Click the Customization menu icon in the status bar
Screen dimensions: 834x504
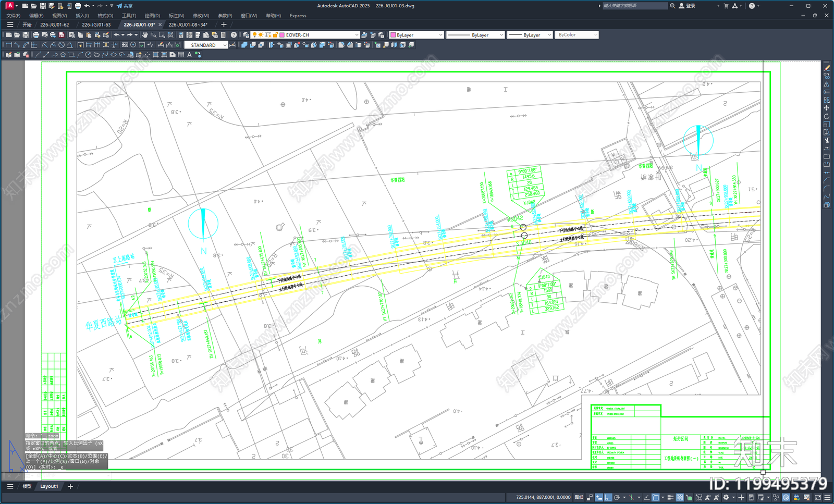point(827,497)
